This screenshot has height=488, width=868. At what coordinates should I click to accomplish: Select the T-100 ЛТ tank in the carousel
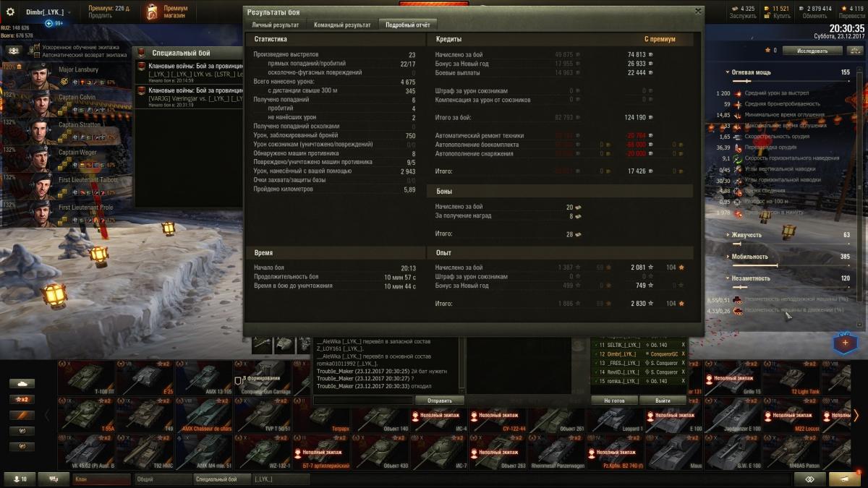[x=87, y=378]
